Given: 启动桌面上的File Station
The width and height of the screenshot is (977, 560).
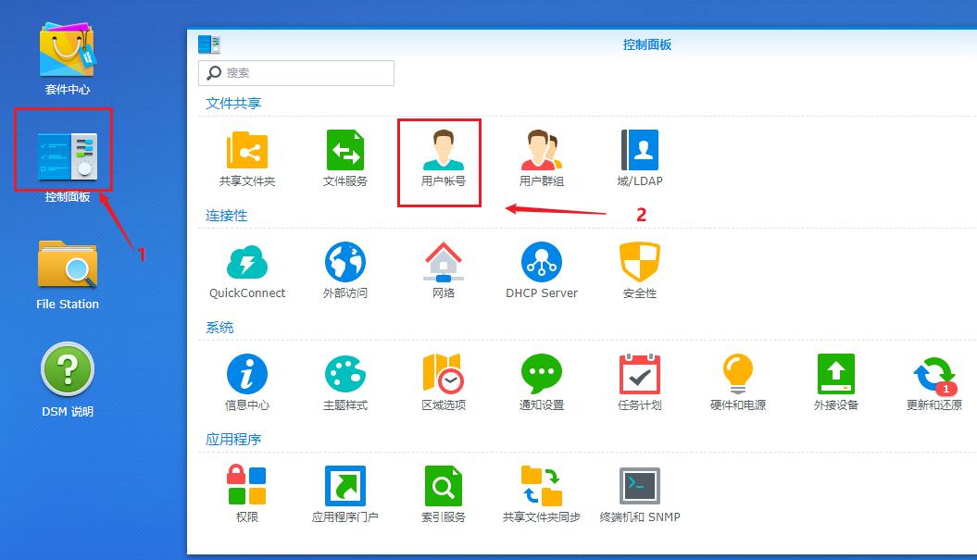Looking at the screenshot, I should [x=66, y=268].
